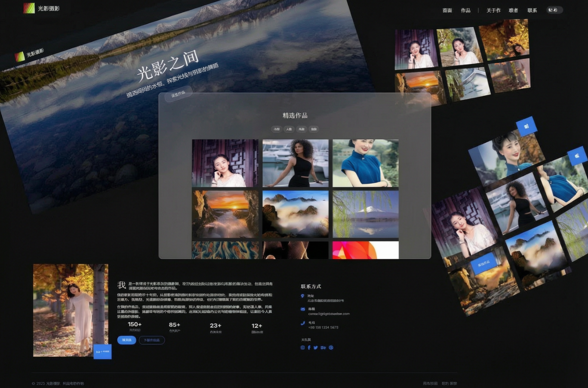588x388 pixels.
Task: Open the lattice-window portrait in the 精选作品 gallery
Action: pos(225,163)
